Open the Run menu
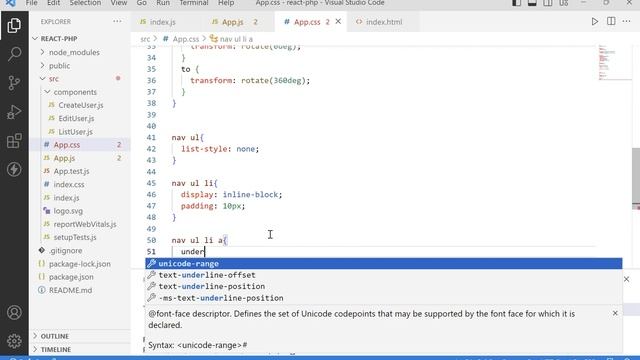Viewport: 640px width, 360px height. click(163, 3)
